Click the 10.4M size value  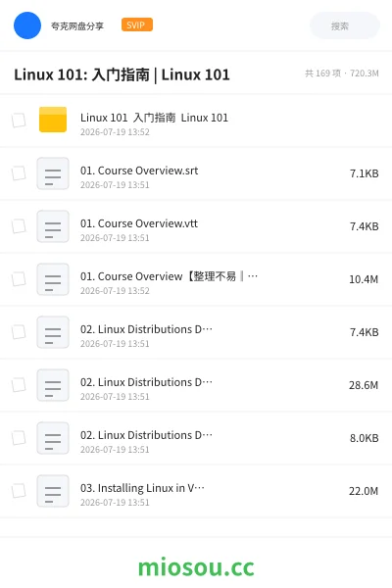click(364, 279)
